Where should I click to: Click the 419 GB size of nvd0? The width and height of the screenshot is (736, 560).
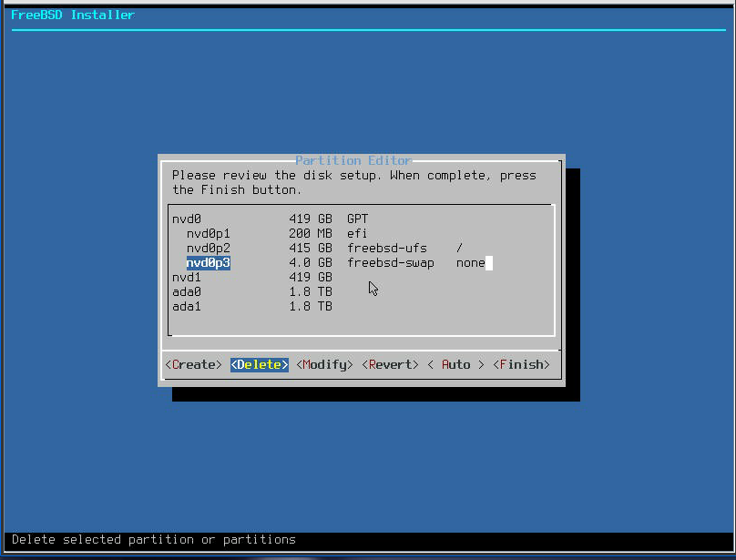(x=311, y=219)
